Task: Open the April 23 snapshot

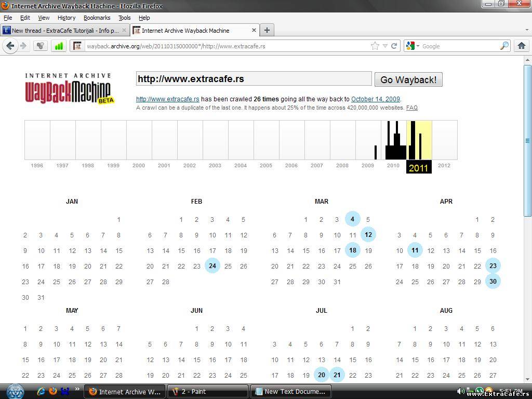Action: pyautogui.click(x=493, y=265)
